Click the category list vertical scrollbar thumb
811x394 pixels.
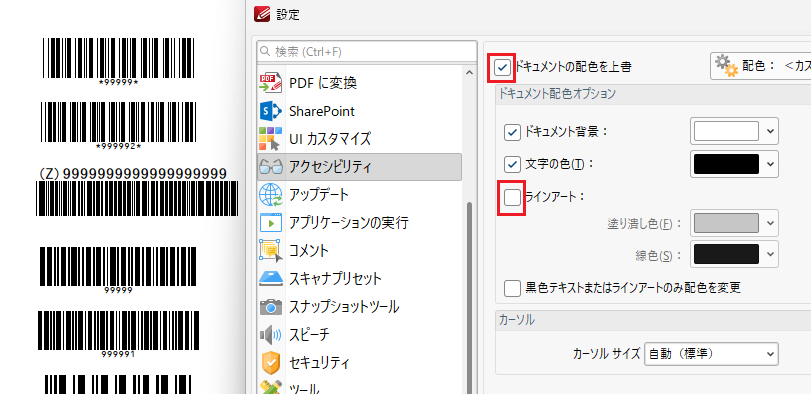point(470,298)
